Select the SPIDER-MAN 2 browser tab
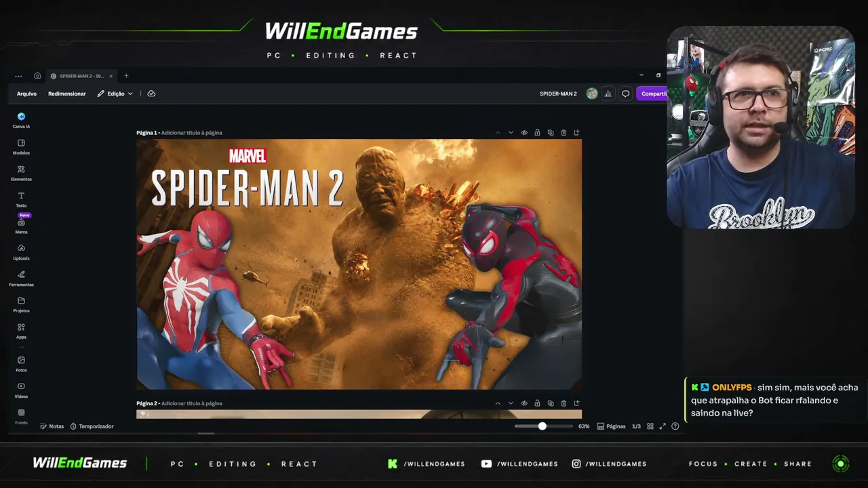 81,76
